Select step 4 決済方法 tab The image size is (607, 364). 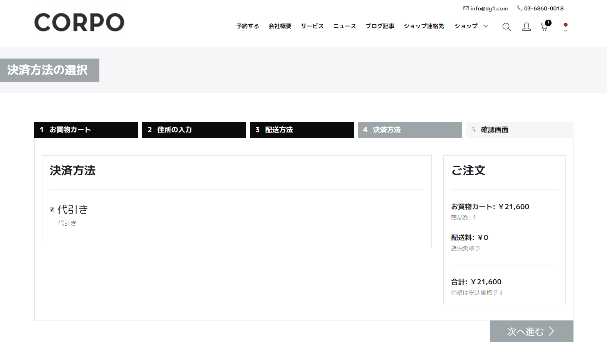tap(410, 130)
